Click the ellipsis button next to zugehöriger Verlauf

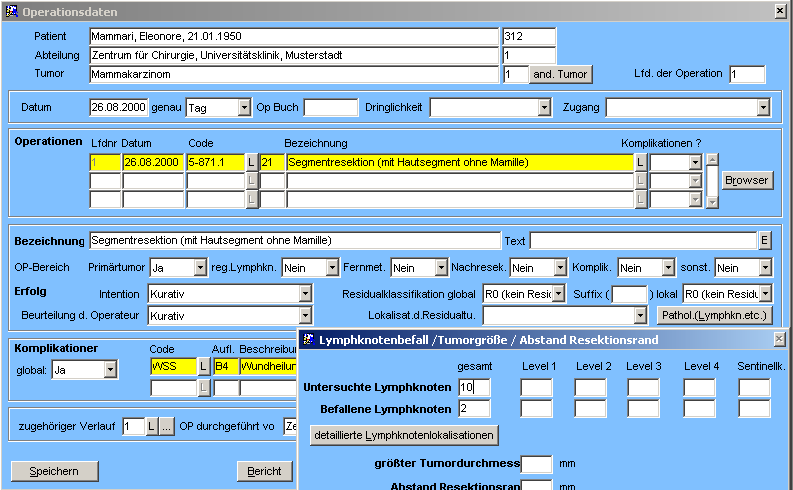166,427
